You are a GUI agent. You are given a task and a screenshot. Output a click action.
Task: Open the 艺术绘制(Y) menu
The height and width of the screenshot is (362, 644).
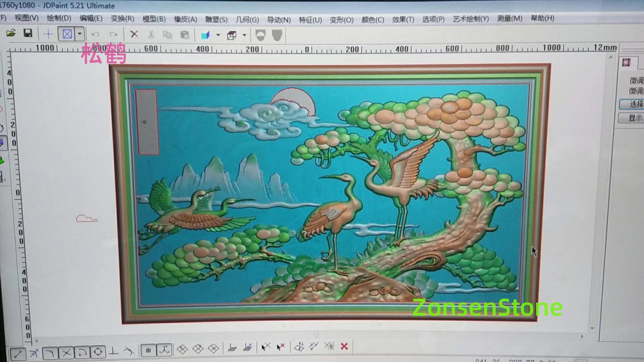[471, 18]
